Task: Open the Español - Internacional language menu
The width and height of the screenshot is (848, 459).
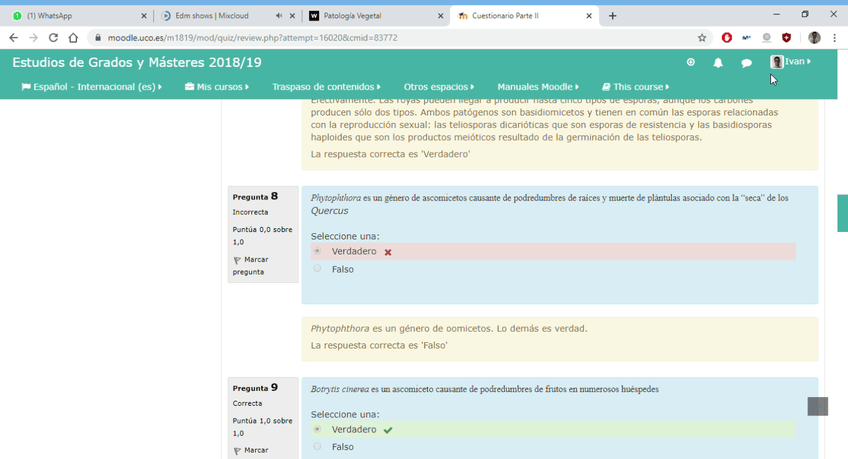Action: 91,87
